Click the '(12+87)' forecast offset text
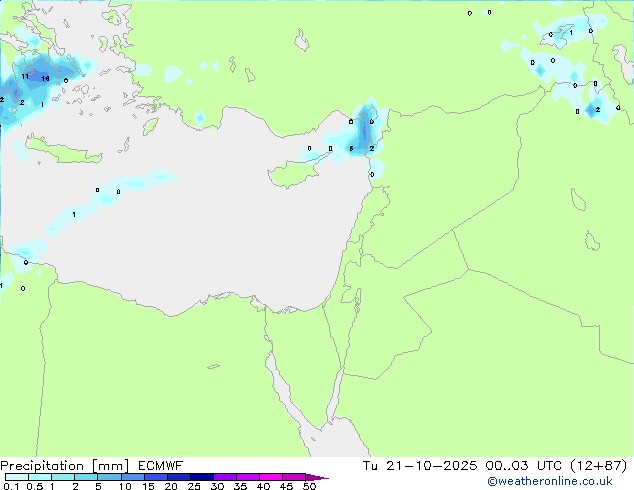Image resolution: width=634 pixels, height=490 pixels. pyautogui.click(x=598, y=466)
